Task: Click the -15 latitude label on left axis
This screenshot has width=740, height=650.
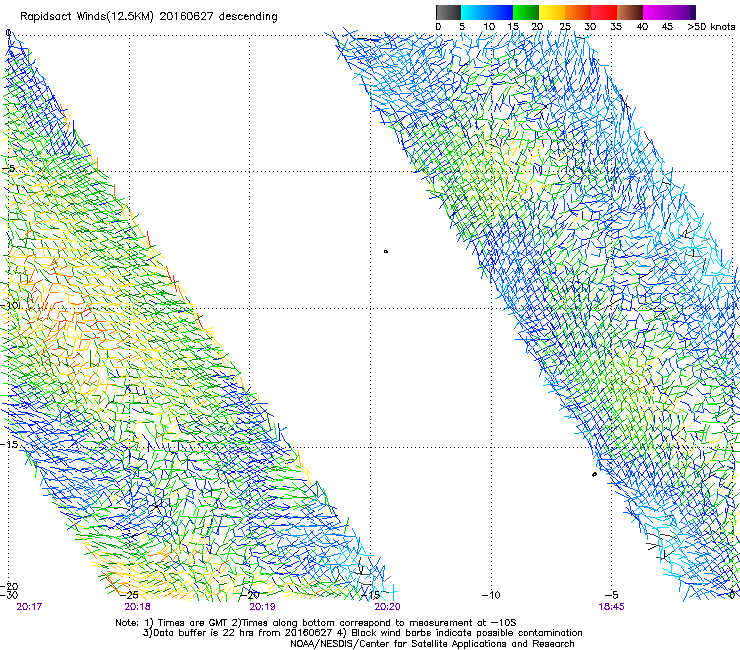Action: pyautogui.click(x=9, y=444)
